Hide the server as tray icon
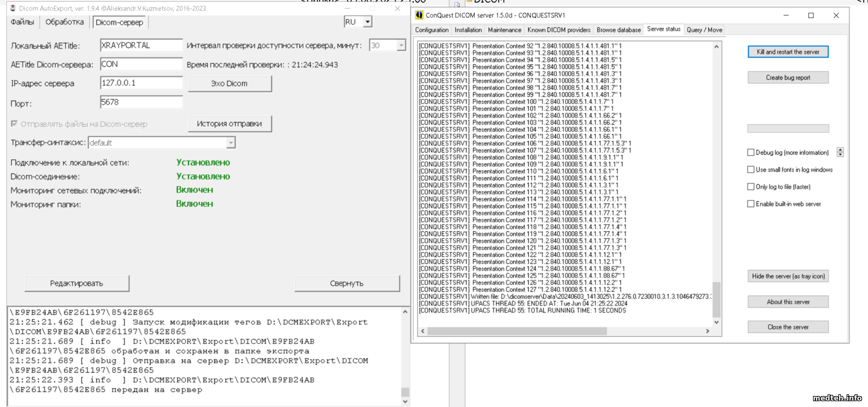This screenshot has width=868, height=407. [788, 276]
